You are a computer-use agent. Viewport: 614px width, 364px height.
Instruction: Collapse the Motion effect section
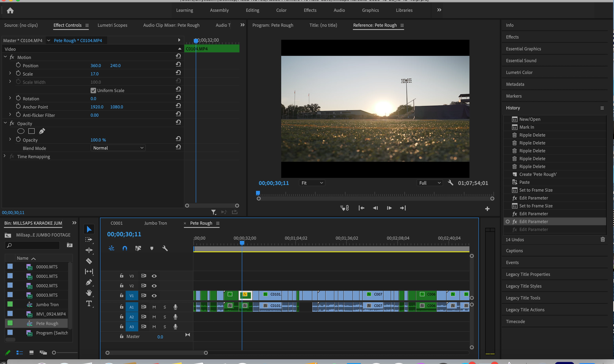coord(5,57)
